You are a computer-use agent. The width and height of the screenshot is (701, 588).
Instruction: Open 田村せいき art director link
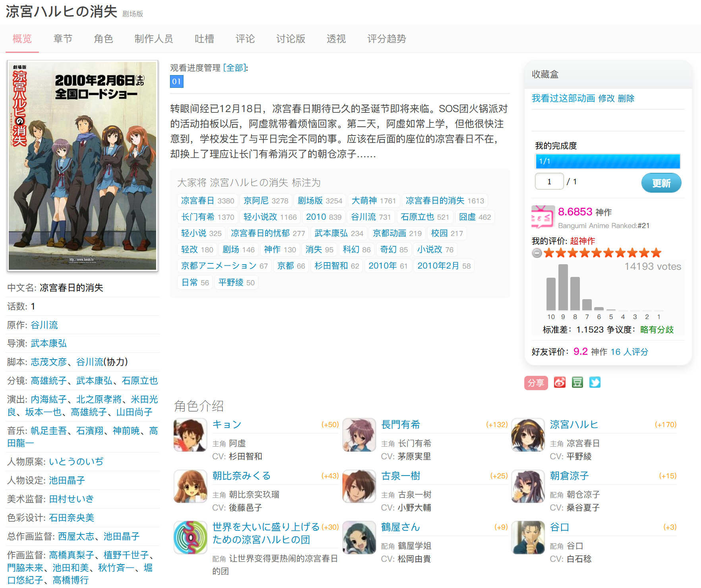[71, 499]
